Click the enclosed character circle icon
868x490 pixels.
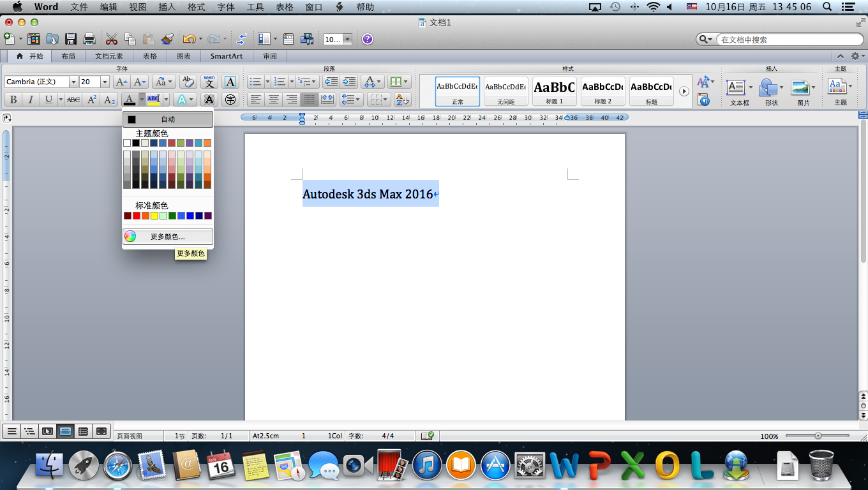(x=230, y=100)
